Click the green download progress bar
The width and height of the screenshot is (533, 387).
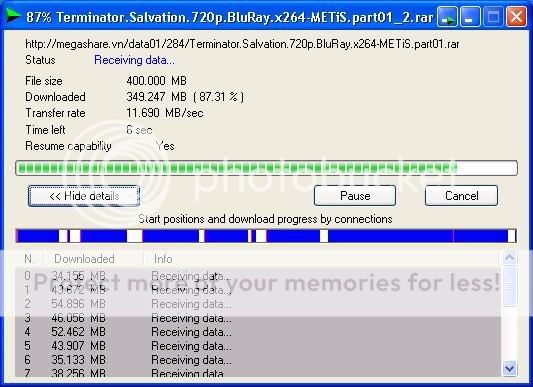tap(266, 168)
